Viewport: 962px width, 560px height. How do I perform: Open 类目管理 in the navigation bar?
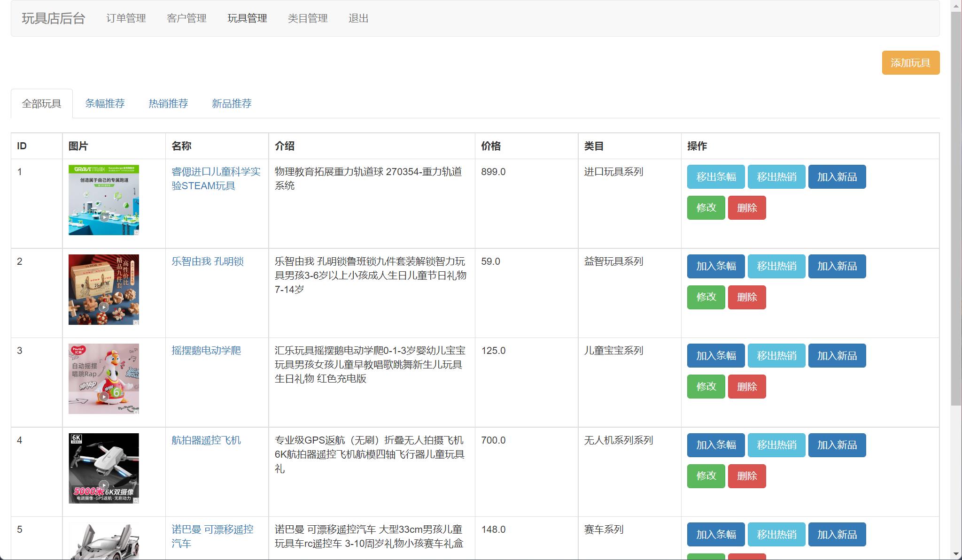click(x=308, y=18)
